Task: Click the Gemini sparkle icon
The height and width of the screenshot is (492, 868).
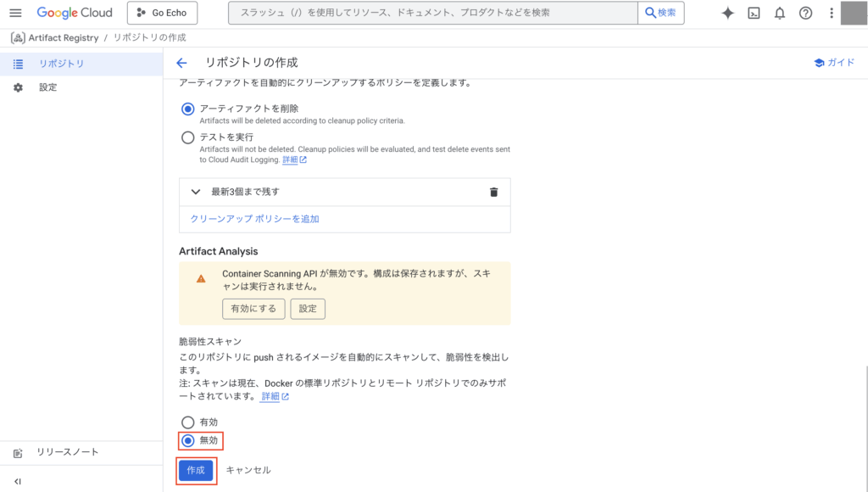Action: click(x=727, y=13)
